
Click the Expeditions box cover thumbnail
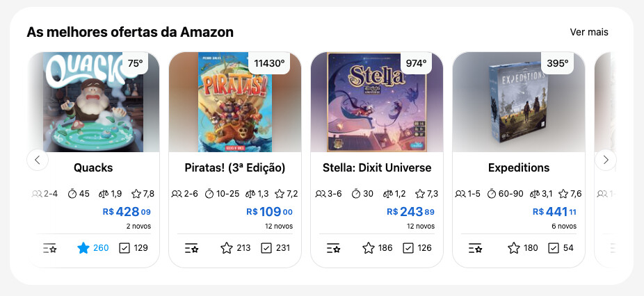(x=518, y=102)
